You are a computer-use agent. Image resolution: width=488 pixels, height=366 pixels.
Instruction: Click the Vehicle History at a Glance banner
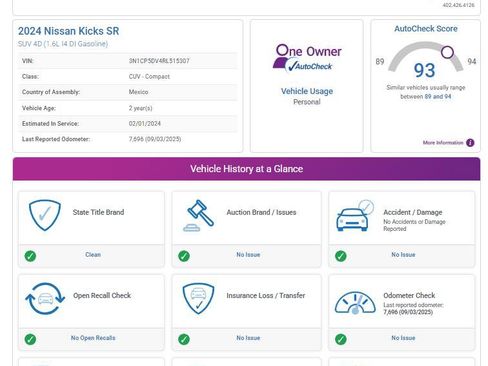coord(246,169)
